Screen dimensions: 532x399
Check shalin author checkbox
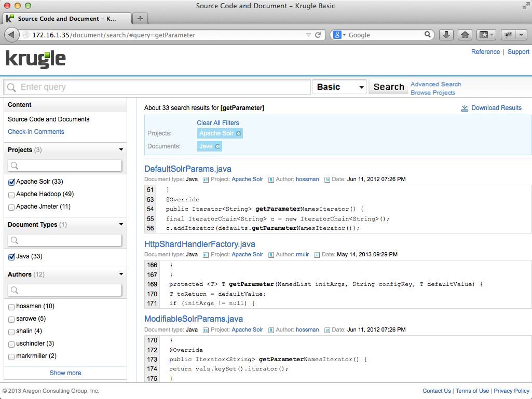(11, 332)
